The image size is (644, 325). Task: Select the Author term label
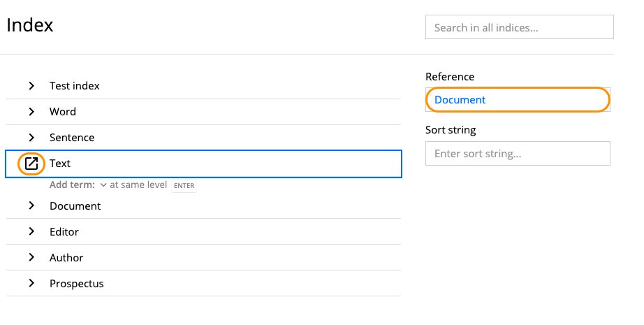click(x=66, y=258)
